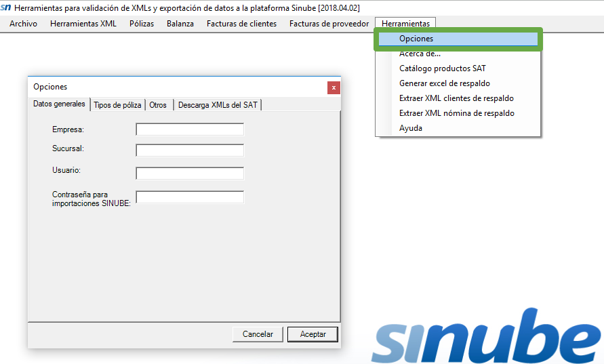604x364 pixels.
Task: Focus the Usuario text box
Action: click(190, 174)
